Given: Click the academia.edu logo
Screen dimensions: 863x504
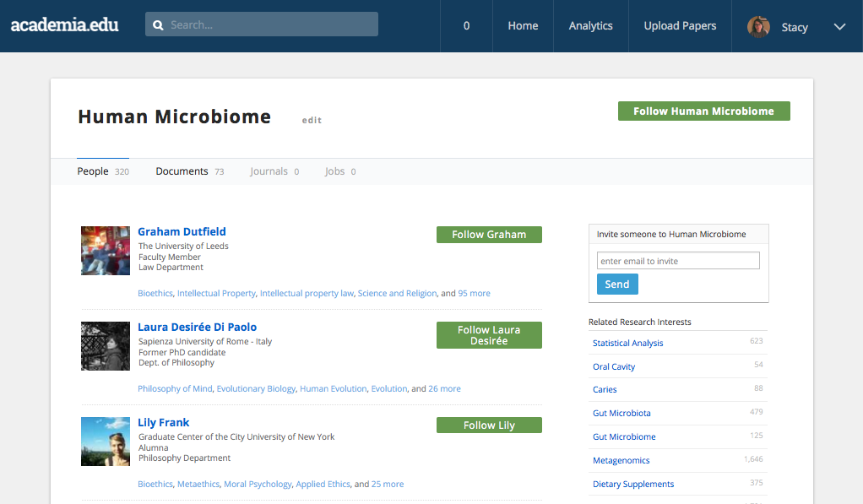Looking at the screenshot, I should (x=64, y=25).
